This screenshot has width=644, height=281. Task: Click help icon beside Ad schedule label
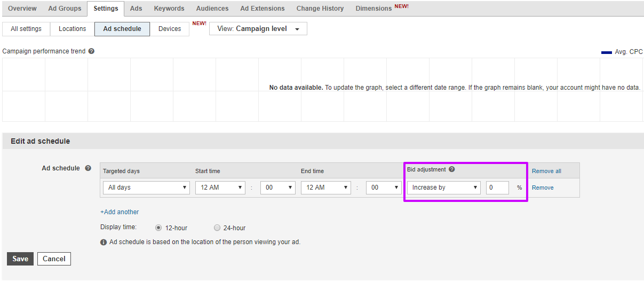[x=88, y=168]
